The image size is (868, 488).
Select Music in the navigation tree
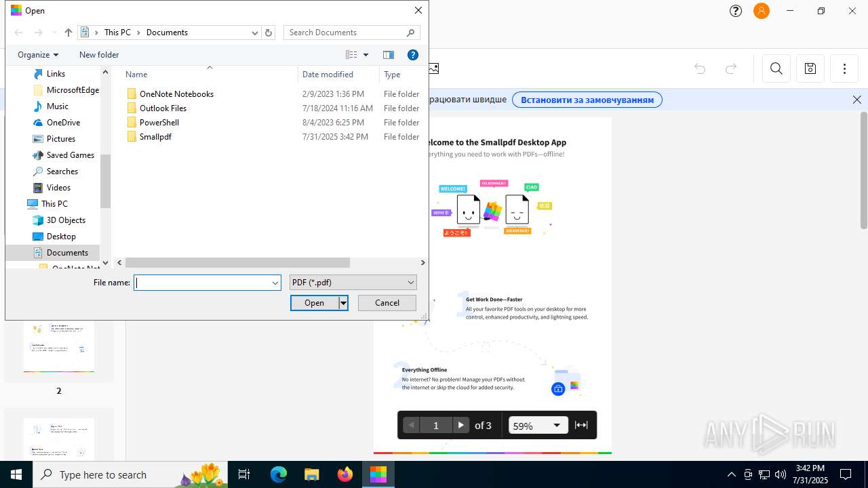tap(57, 106)
